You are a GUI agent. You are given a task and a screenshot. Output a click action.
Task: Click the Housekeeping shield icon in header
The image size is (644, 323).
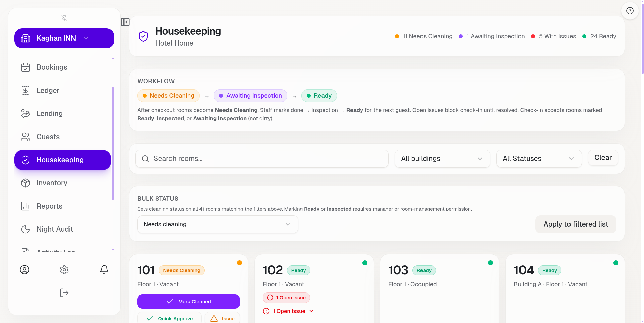[143, 36]
